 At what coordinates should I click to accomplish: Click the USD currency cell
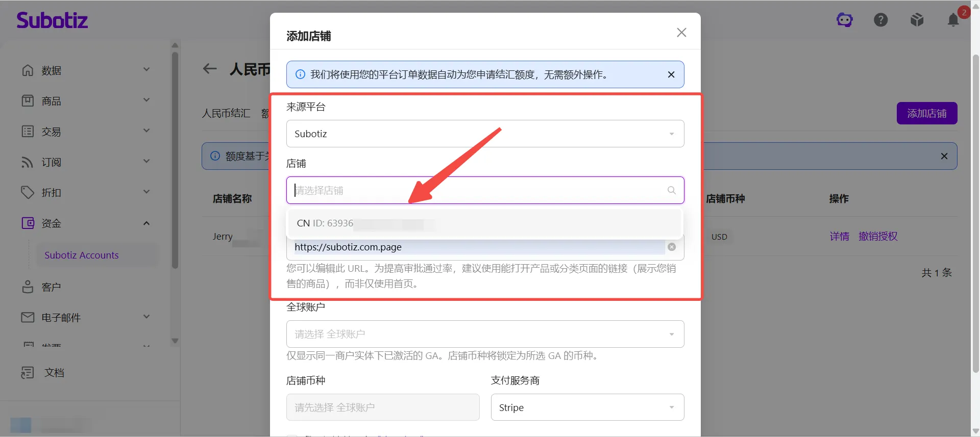719,237
